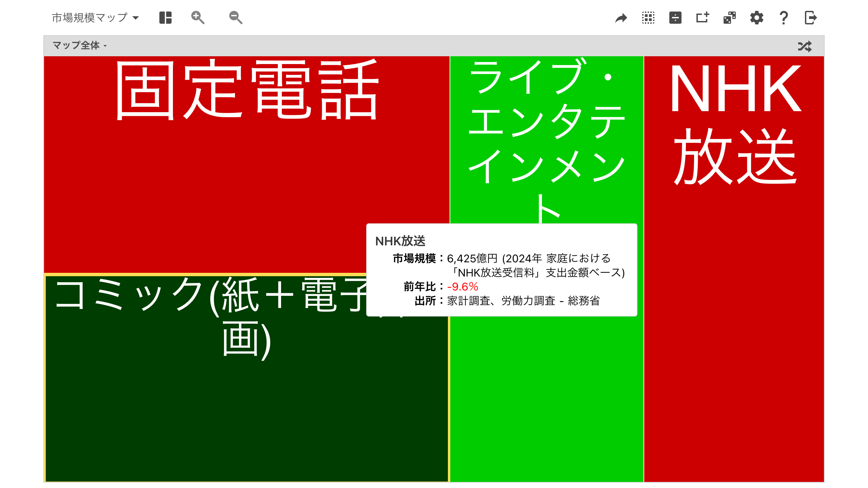Click the tooltip title NHK放送

[400, 241]
